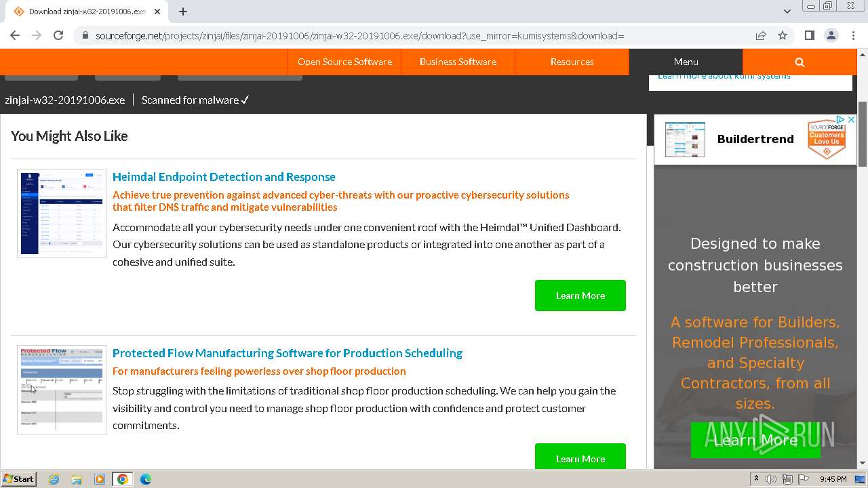The image size is (868, 488).
Task: Open the Windows Start menu
Action: (x=19, y=479)
